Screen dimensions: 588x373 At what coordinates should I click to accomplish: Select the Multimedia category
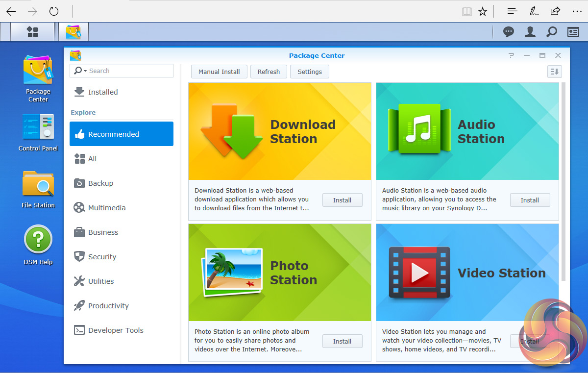(x=107, y=208)
